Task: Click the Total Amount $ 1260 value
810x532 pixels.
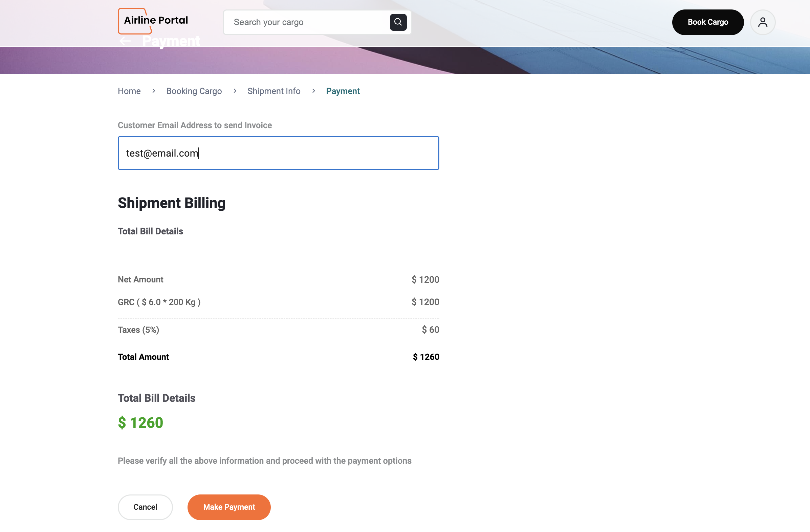Action: pos(425,357)
